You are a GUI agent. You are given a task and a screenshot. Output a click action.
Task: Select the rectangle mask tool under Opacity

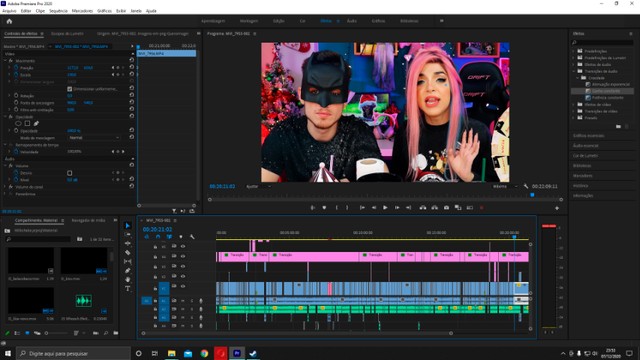click(27, 123)
